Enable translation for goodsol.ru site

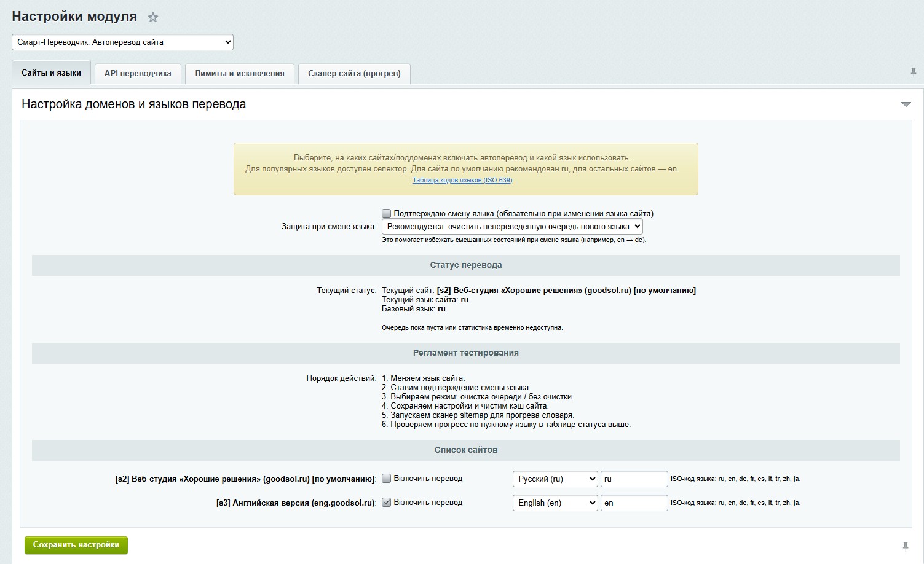click(386, 478)
